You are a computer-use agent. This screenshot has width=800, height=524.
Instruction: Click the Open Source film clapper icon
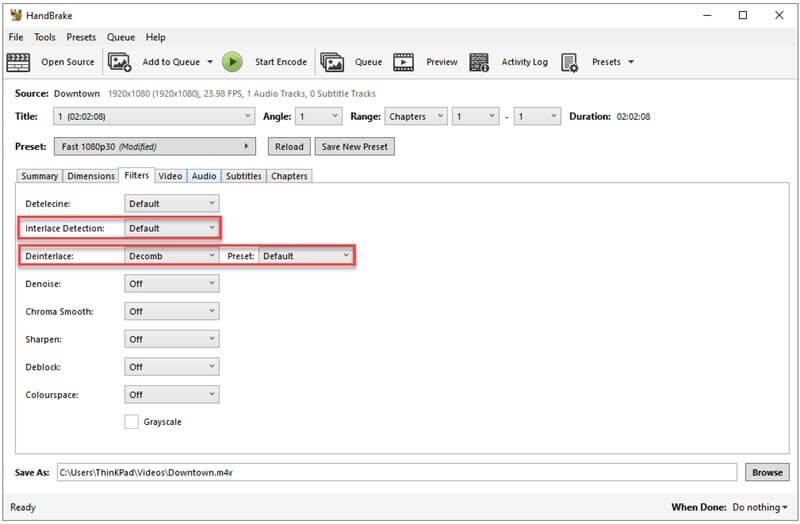pyautogui.click(x=18, y=62)
